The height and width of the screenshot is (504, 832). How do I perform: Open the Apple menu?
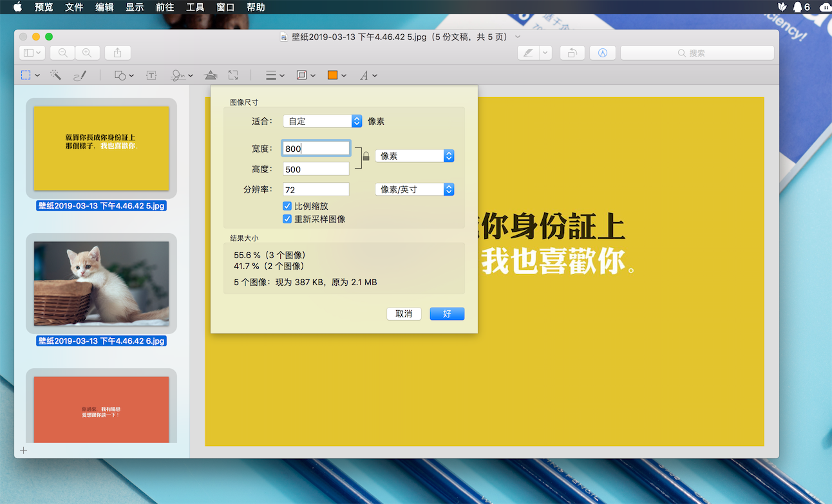tap(17, 7)
